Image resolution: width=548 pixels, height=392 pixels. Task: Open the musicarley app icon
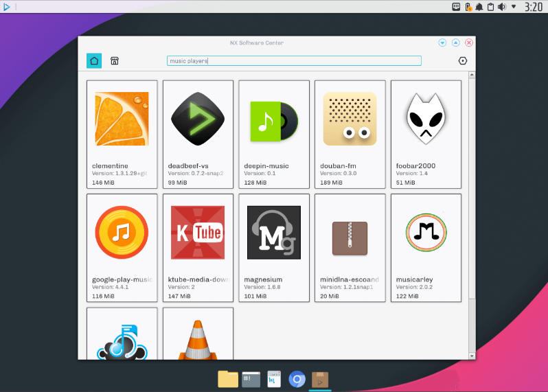pyautogui.click(x=426, y=232)
